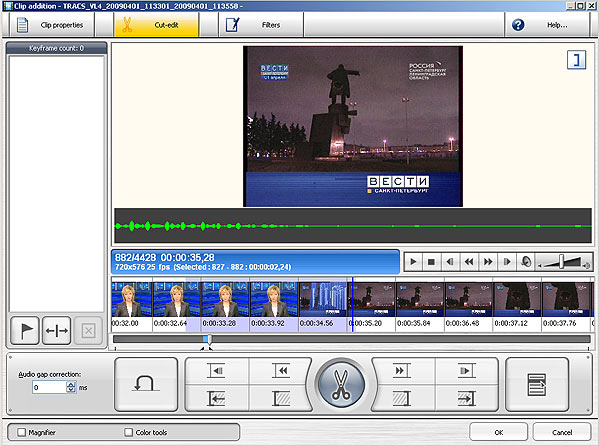Enable the Color tools checkbox
The image size is (599, 446).
pyautogui.click(x=129, y=432)
